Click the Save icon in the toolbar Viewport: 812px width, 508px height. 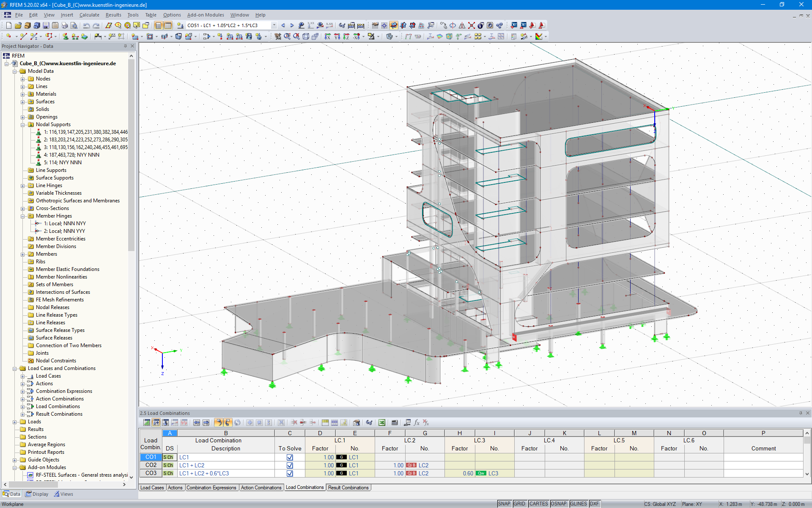click(x=46, y=25)
